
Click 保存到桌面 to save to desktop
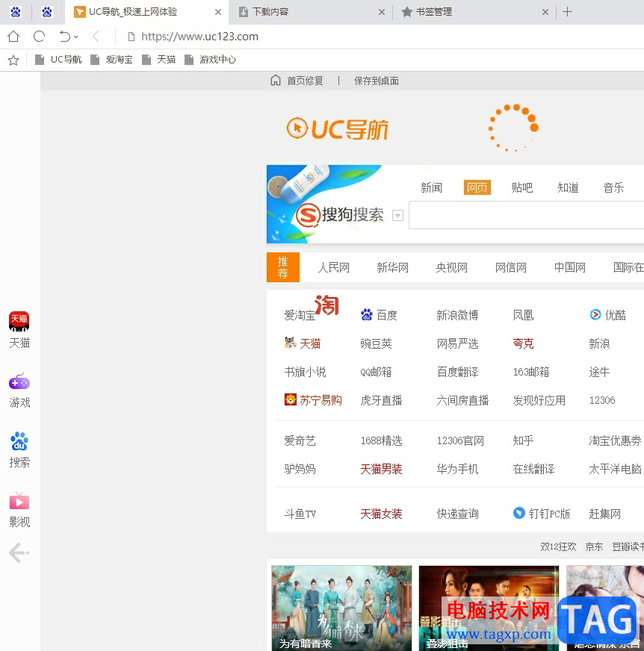coord(376,80)
